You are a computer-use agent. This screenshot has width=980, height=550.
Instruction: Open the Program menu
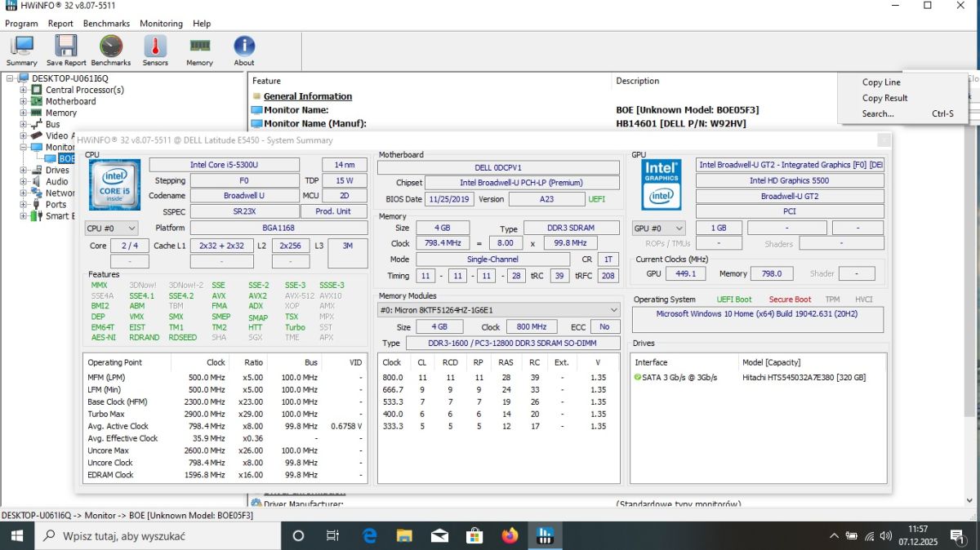[x=21, y=24]
